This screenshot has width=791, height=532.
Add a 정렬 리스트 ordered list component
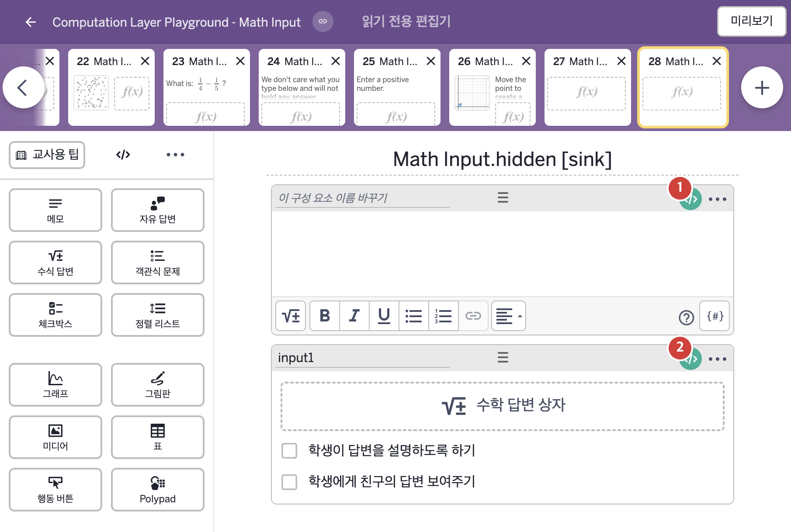[x=158, y=315]
